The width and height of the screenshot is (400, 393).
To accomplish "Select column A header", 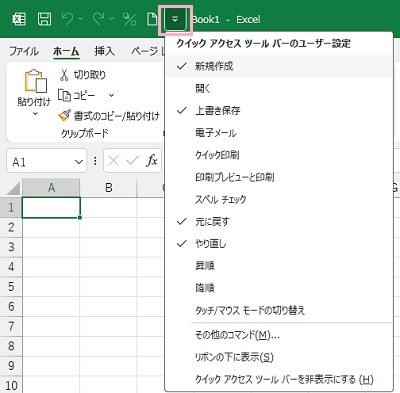I will point(51,188).
